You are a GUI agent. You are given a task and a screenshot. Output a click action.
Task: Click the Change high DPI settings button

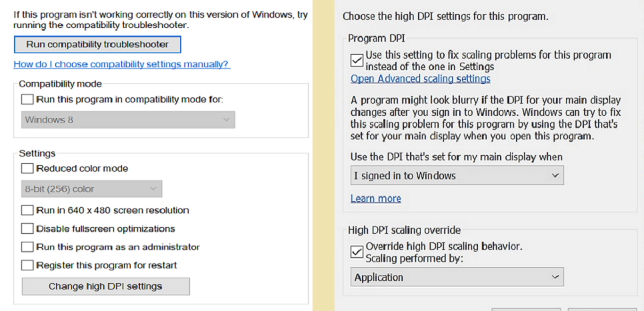(x=105, y=286)
